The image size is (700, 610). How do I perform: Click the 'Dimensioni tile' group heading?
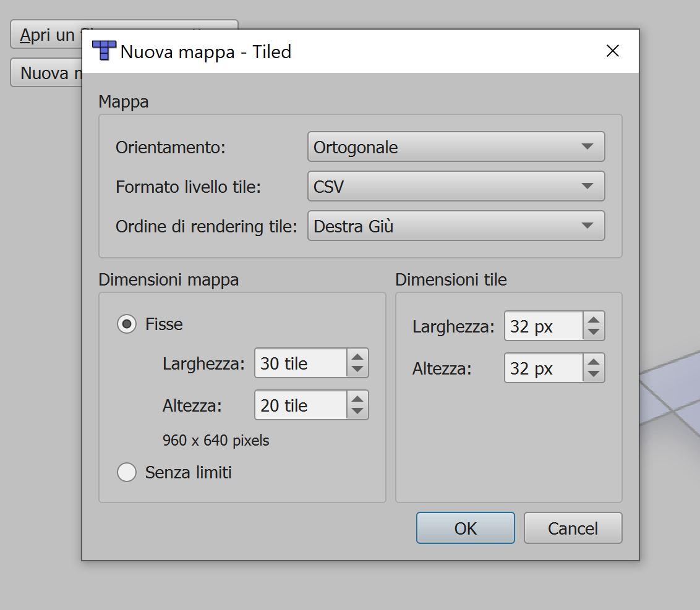click(451, 280)
